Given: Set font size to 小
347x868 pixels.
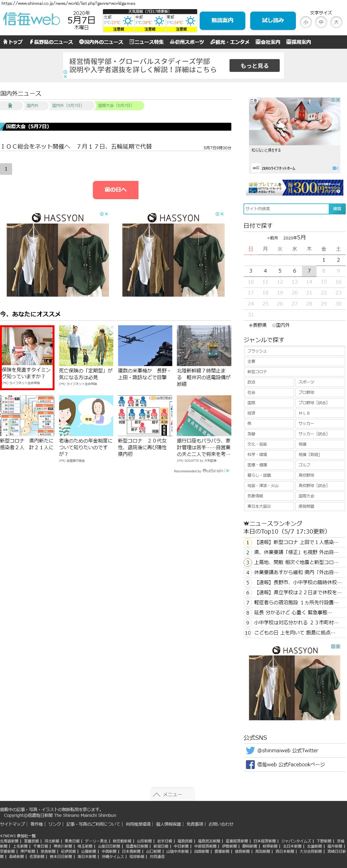Looking at the screenshot, I should (306, 22).
